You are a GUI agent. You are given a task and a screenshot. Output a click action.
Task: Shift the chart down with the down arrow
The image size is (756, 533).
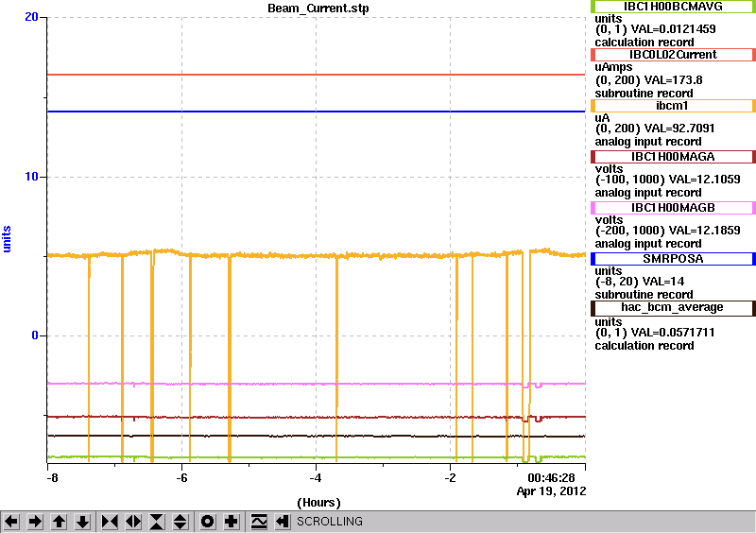[82, 522]
